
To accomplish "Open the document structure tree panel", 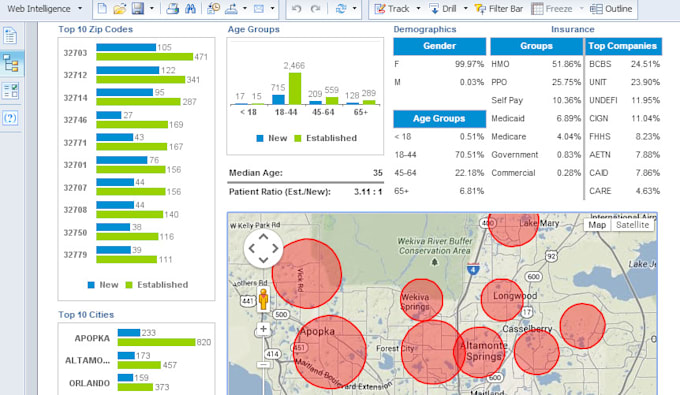I will coord(10,64).
